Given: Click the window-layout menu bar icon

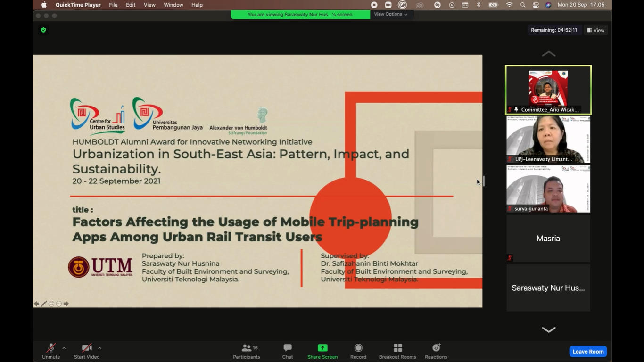Looking at the screenshot, I should click(465, 5).
